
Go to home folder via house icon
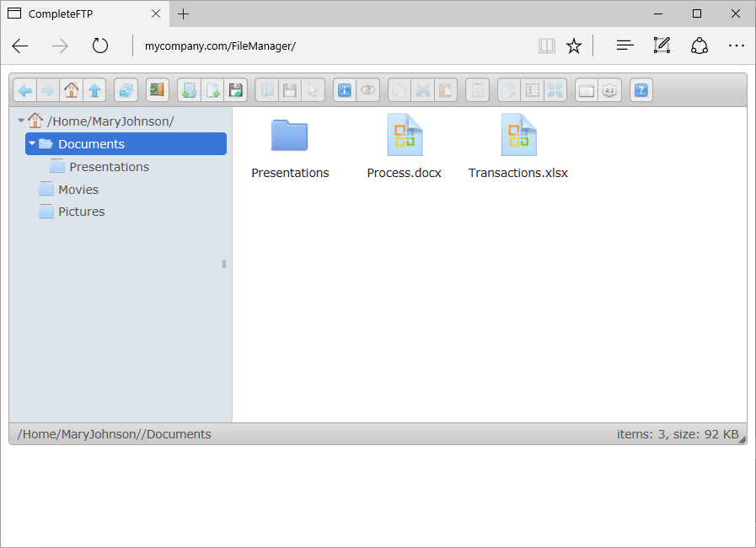(71, 90)
